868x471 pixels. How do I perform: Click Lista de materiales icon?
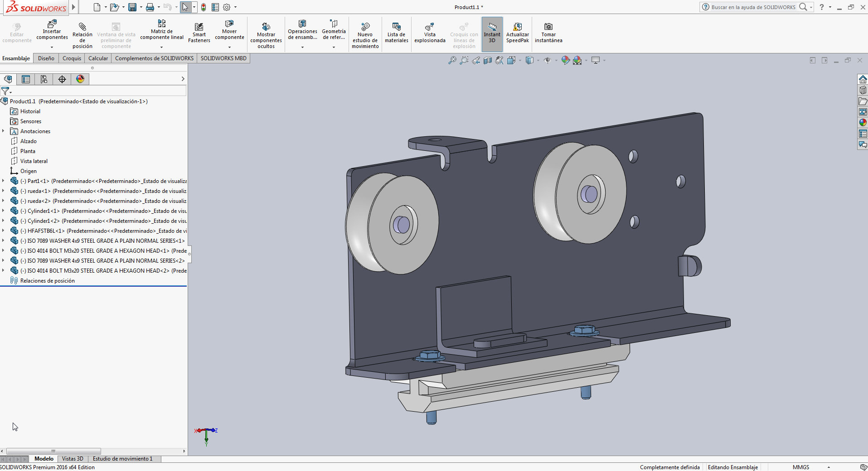pyautogui.click(x=396, y=27)
